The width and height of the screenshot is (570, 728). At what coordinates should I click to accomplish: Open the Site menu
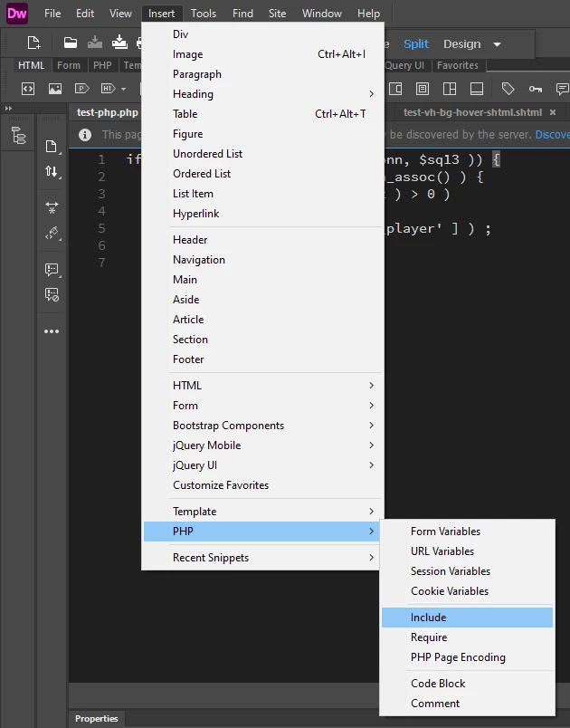pyautogui.click(x=277, y=14)
